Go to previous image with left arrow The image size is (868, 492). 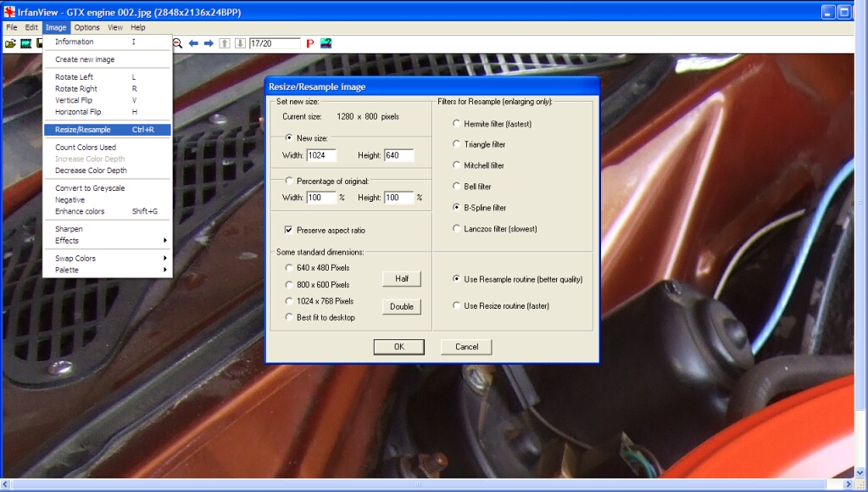(193, 43)
